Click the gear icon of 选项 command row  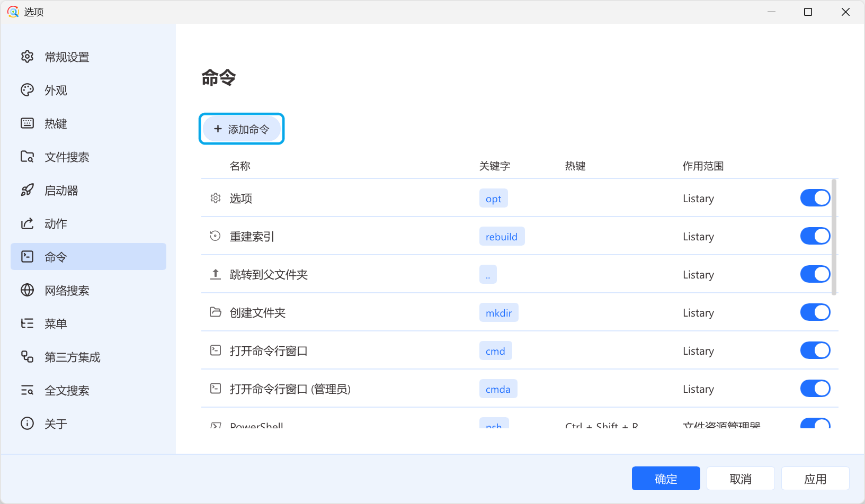tap(216, 198)
